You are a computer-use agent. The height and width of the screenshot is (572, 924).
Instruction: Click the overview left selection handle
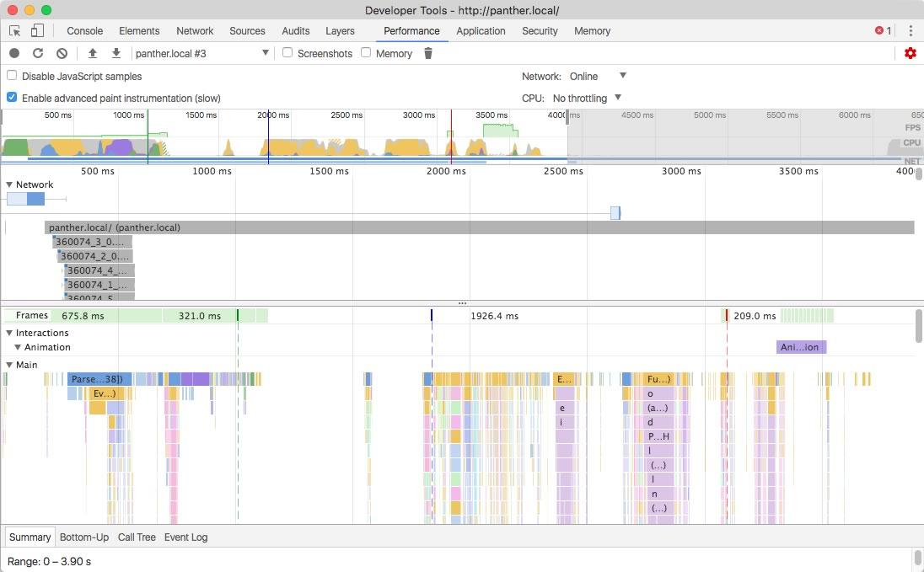click(1, 116)
